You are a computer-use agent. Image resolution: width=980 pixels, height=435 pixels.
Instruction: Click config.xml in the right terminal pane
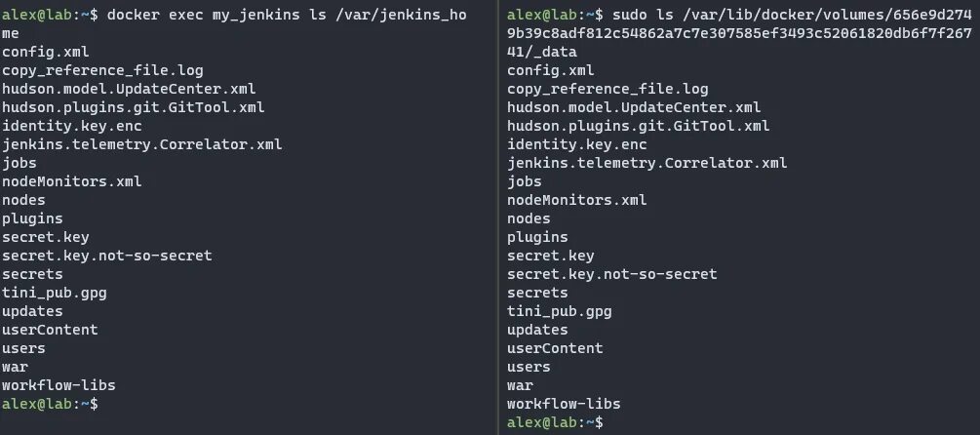click(x=551, y=70)
